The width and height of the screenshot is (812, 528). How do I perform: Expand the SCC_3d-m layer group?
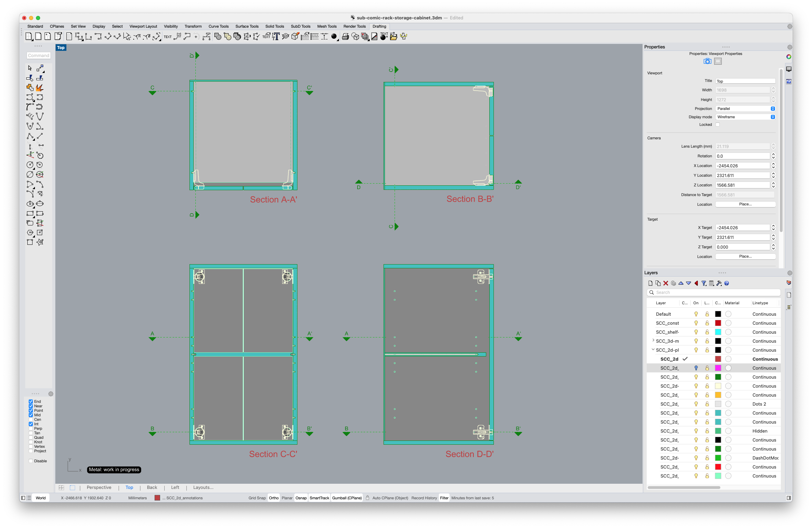(x=653, y=341)
